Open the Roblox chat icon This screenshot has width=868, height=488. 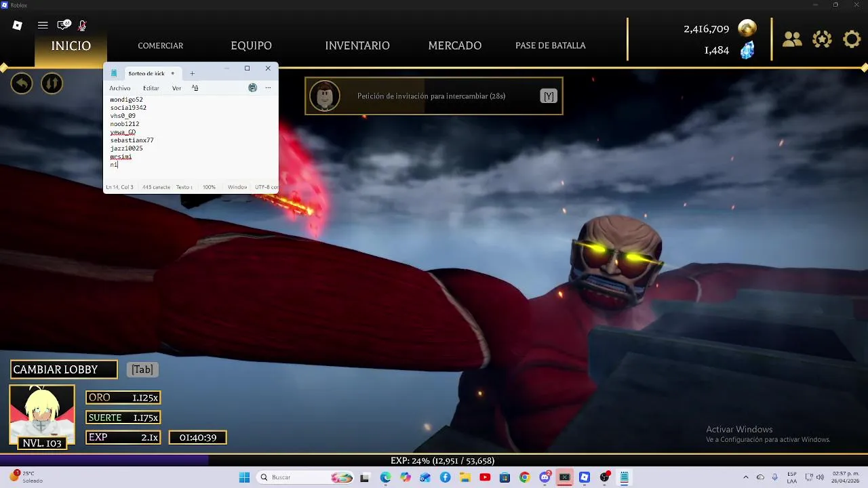[64, 25]
